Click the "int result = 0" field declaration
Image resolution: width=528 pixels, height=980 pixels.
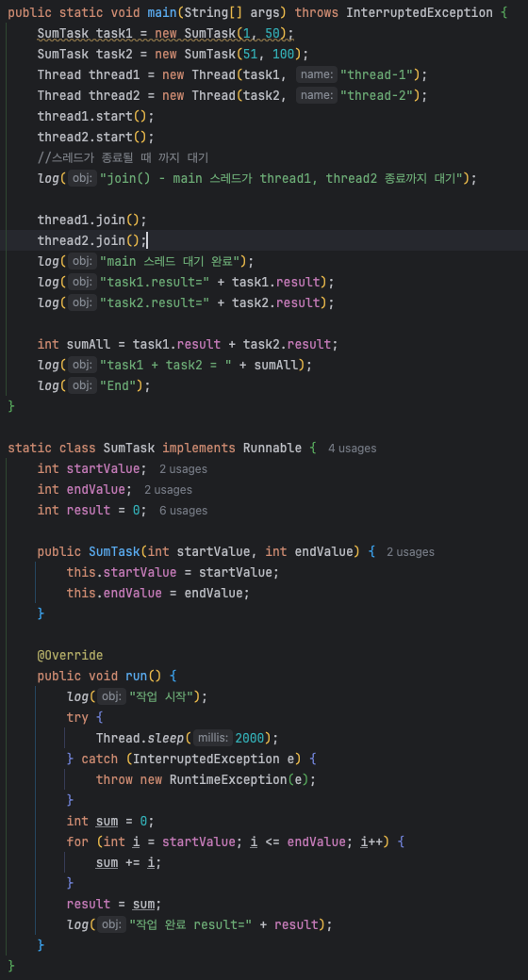pos(92,510)
